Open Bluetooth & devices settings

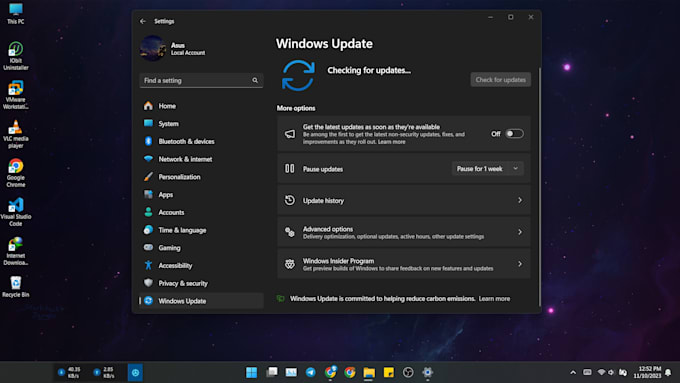coord(202,141)
